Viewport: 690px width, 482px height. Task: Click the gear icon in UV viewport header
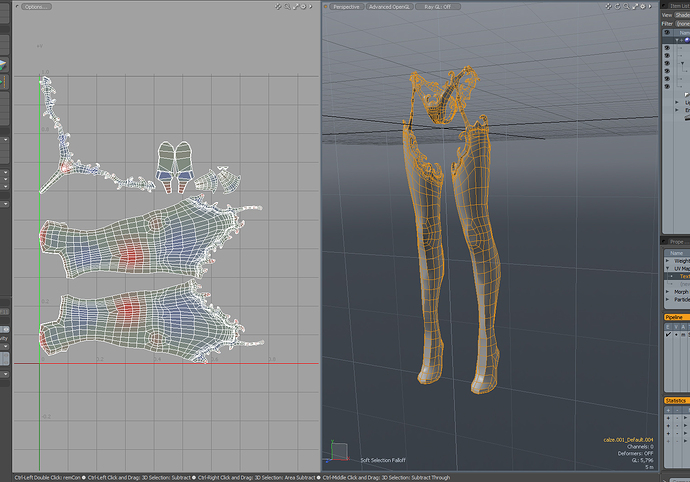(303, 7)
